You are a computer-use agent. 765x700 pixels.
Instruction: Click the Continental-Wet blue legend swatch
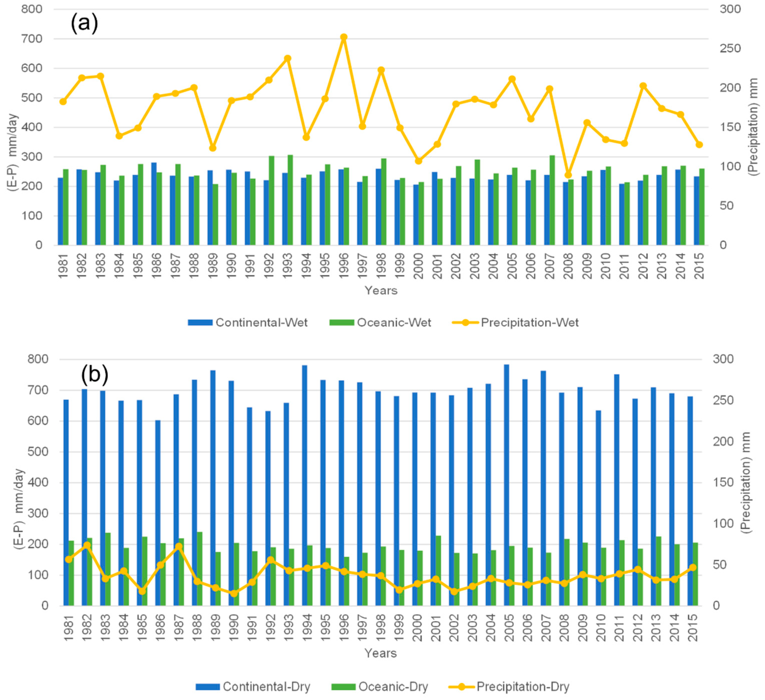200,323
